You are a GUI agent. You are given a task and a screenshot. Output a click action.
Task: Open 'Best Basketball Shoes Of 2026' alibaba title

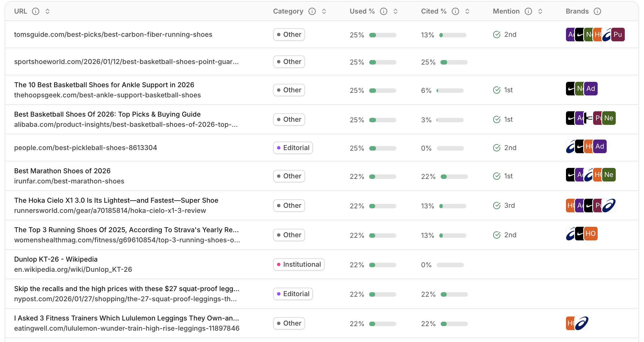[107, 114]
